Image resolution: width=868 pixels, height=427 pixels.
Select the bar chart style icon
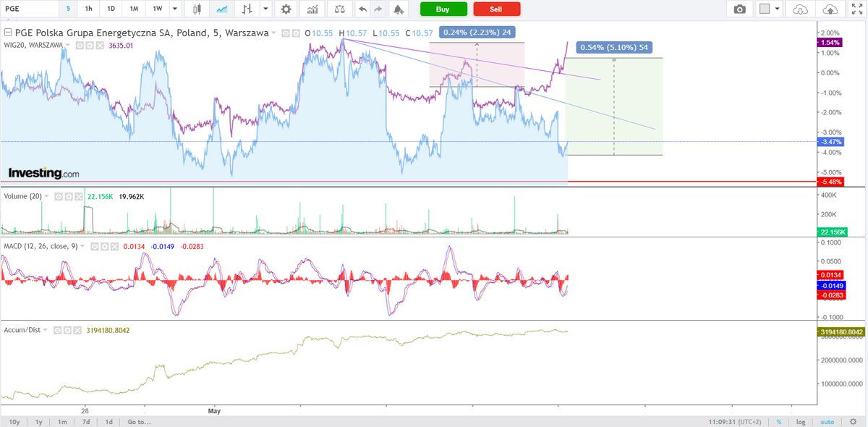click(248, 9)
